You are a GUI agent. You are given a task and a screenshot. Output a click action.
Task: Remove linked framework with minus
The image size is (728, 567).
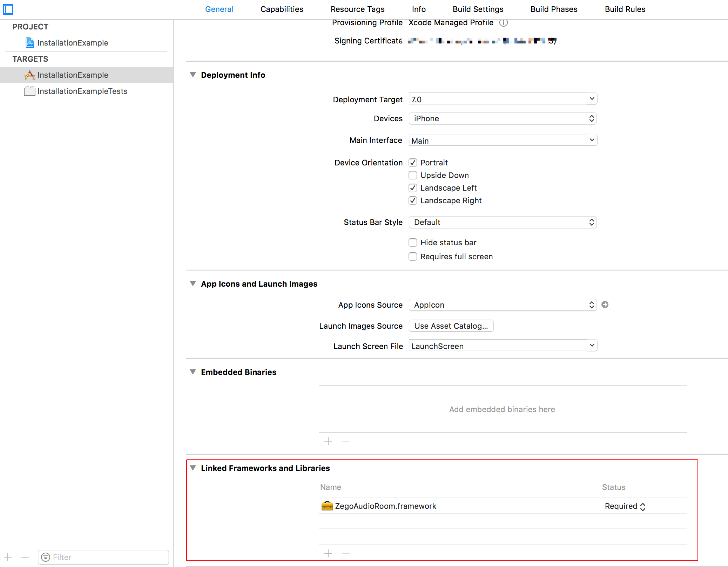point(346,553)
